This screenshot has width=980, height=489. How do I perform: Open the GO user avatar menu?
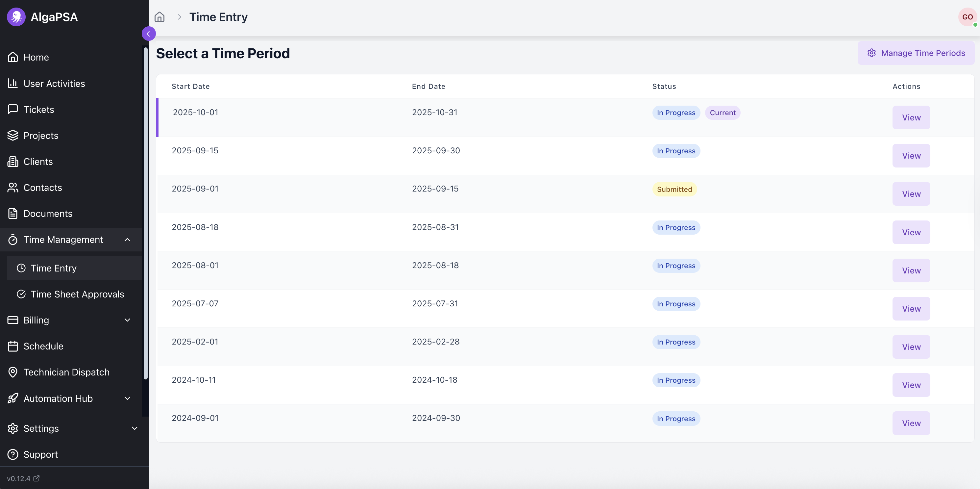click(967, 17)
